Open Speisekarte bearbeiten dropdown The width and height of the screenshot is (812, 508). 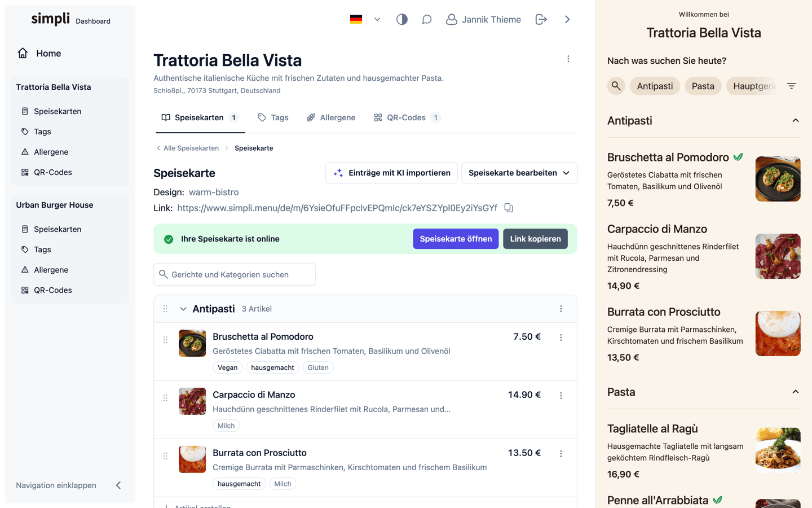tap(519, 173)
